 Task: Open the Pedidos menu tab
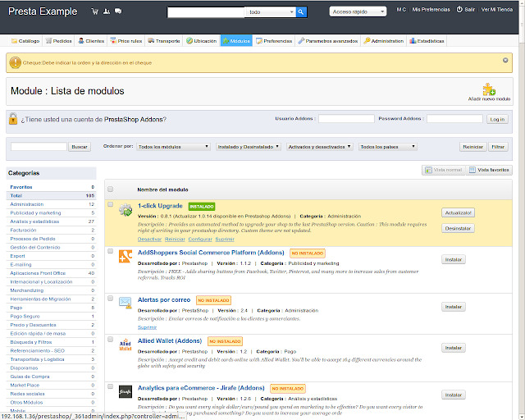coord(59,41)
